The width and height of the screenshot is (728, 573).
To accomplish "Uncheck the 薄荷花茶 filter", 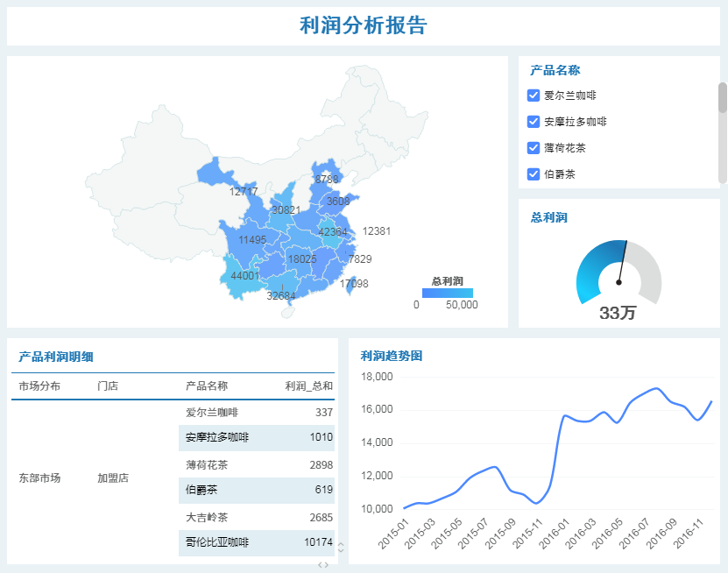I will click(x=533, y=148).
